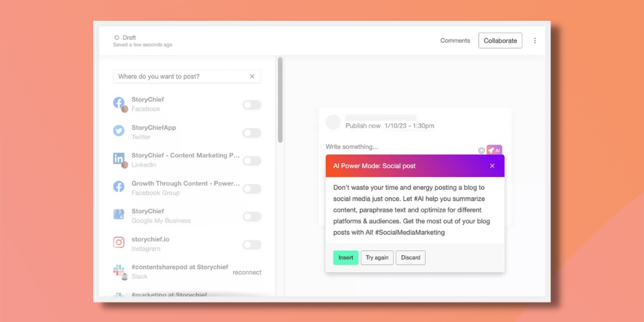Click the Draft status circle indicator

(116, 37)
